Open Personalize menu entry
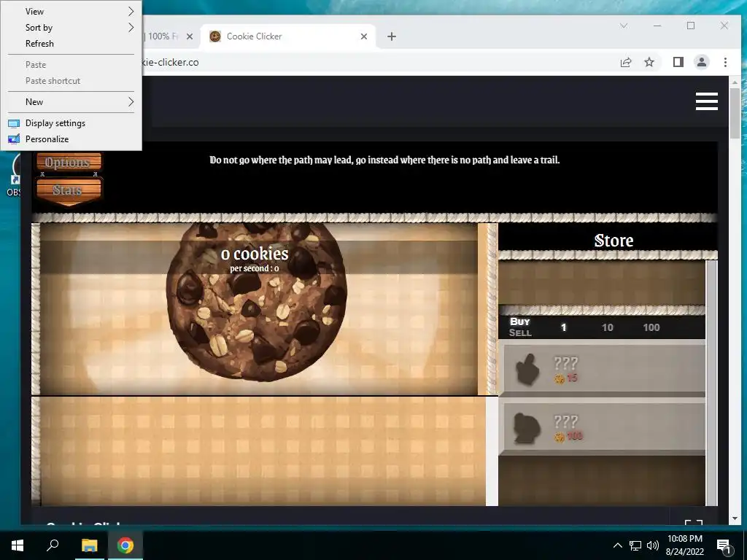 (x=71, y=139)
